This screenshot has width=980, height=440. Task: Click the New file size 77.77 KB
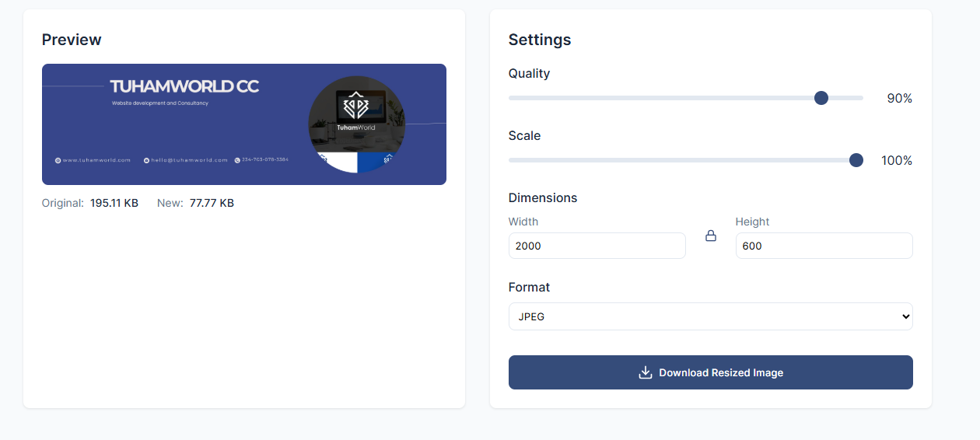(x=212, y=203)
